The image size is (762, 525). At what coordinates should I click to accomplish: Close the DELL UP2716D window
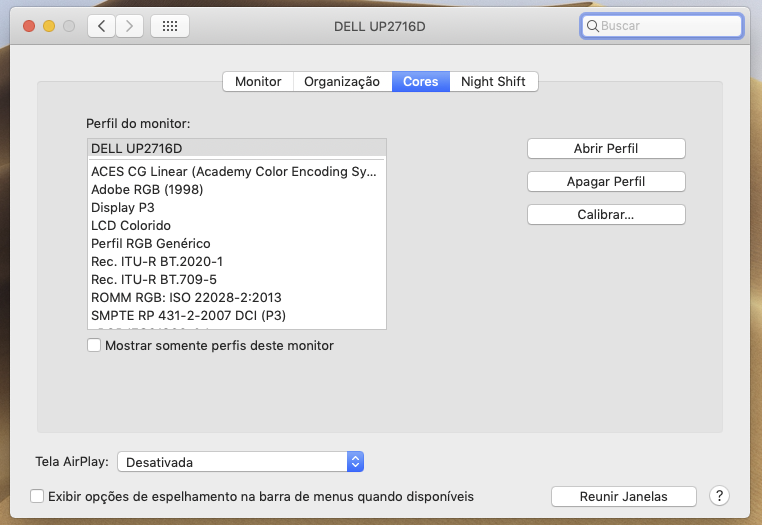pos(29,26)
